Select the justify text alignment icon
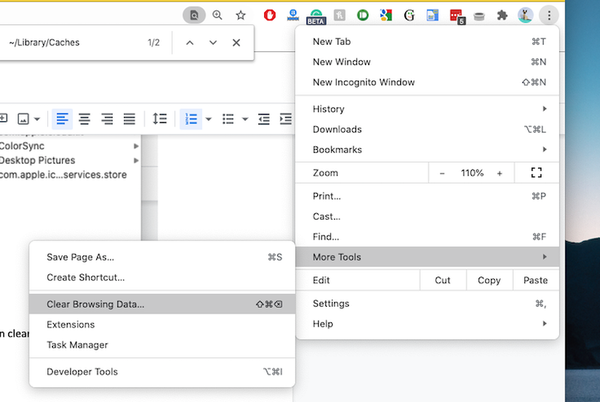 (129, 119)
